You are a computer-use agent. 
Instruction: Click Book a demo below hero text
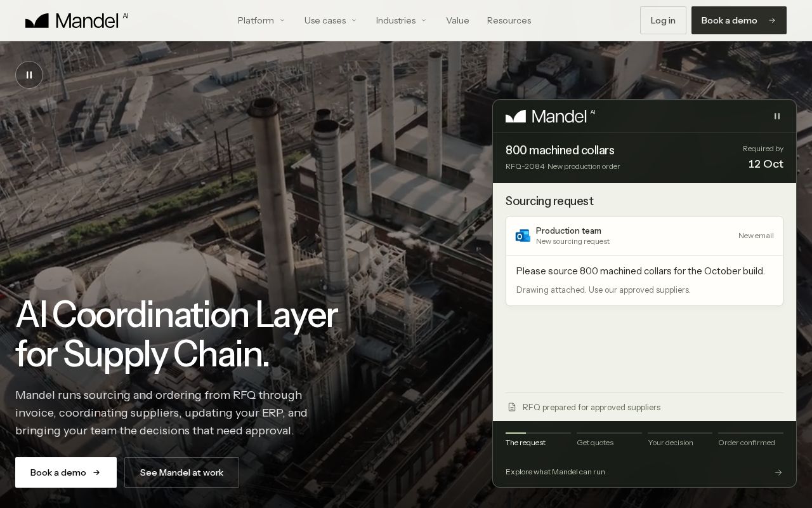66,472
